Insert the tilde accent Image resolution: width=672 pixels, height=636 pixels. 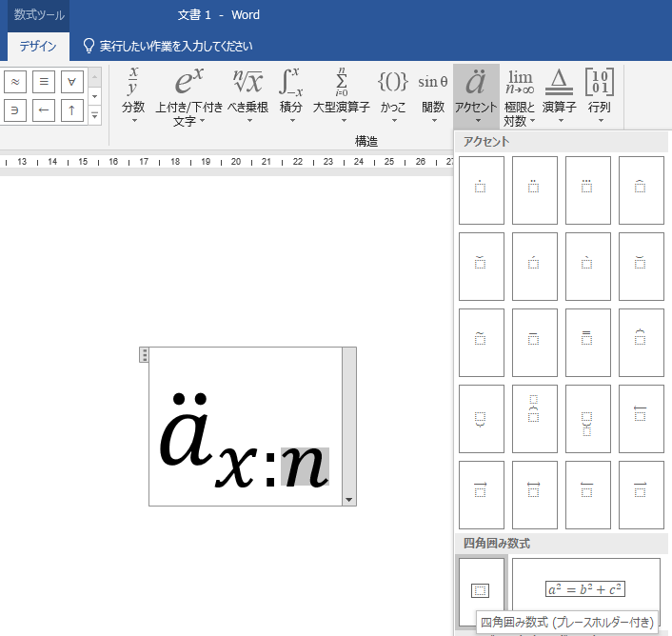pos(482,343)
